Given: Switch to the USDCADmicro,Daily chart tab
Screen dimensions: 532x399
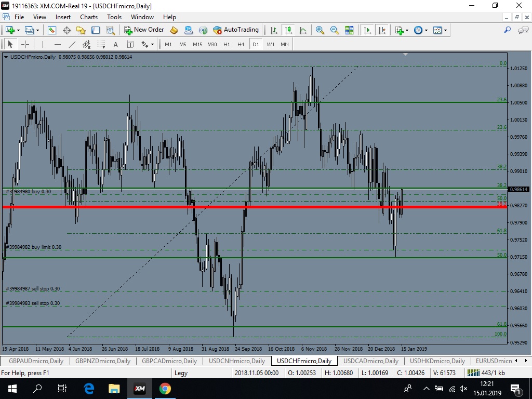Looking at the screenshot, I should [x=370, y=361].
